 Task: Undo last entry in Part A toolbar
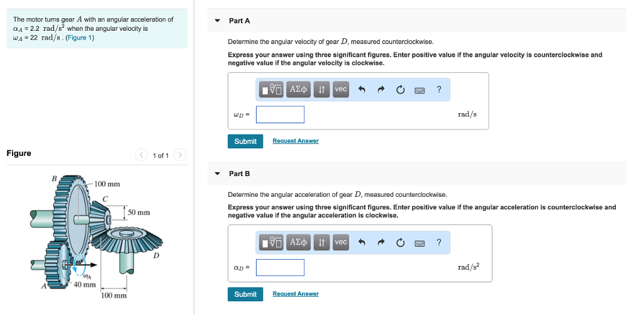(362, 90)
